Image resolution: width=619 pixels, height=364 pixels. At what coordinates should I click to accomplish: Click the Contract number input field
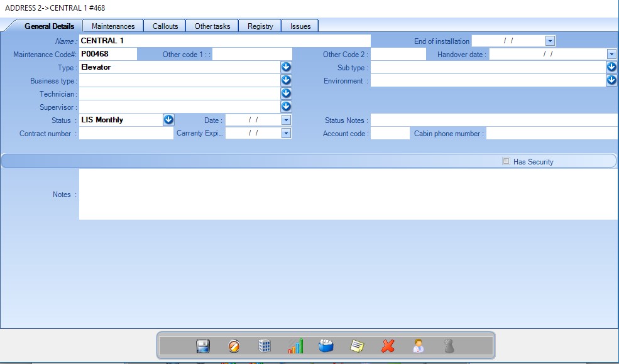[x=126, y=134]
